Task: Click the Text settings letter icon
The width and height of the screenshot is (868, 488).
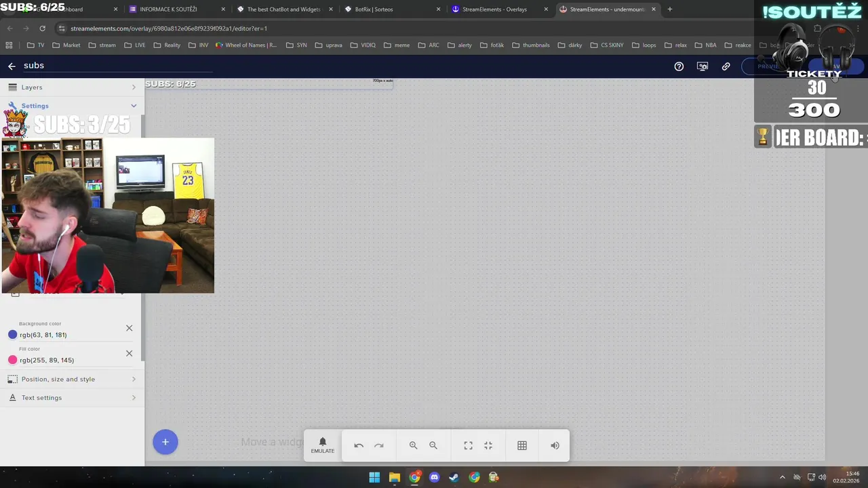Action: pyautogui.click(x=12, y=398)
